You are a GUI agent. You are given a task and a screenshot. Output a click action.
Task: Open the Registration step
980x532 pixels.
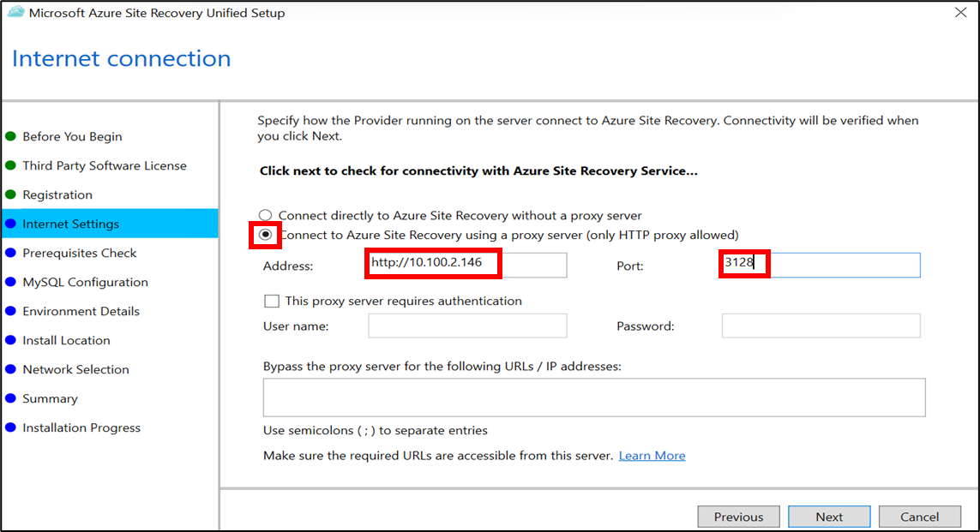click(57, 194)
